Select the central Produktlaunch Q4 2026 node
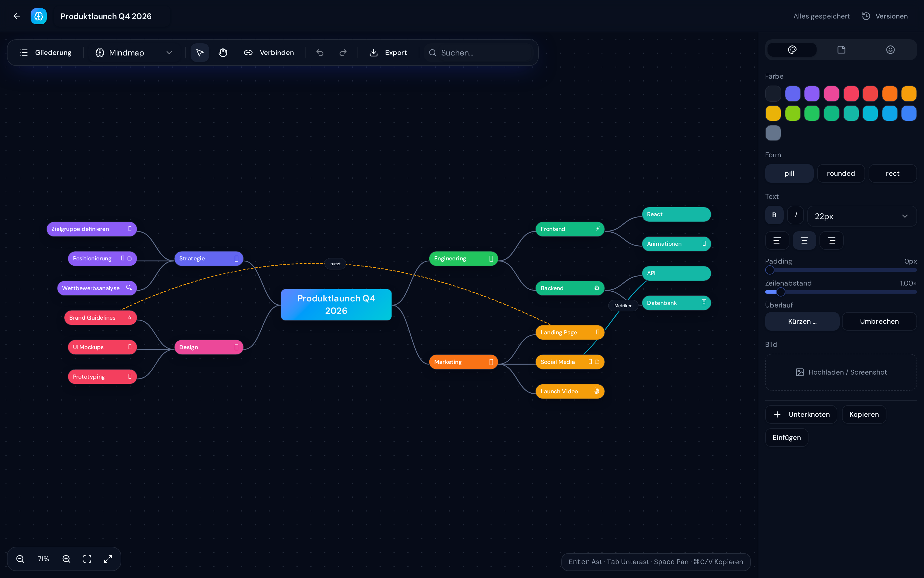This screenshot has height=578, width=924. click(x=336, y=305)
